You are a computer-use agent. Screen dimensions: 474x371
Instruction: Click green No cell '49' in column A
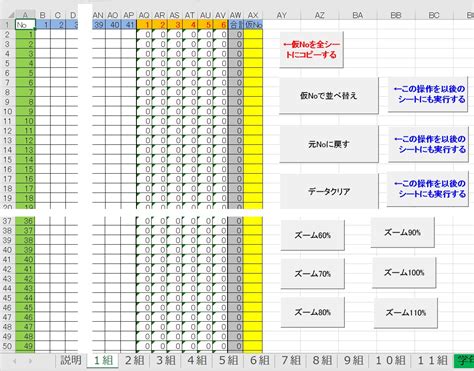(x=25, y=346)
